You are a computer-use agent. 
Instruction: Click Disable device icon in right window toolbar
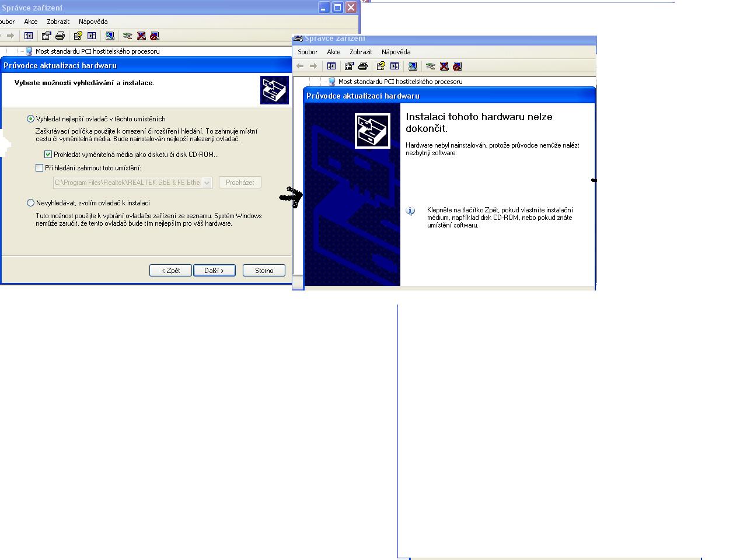pos(458,66)
